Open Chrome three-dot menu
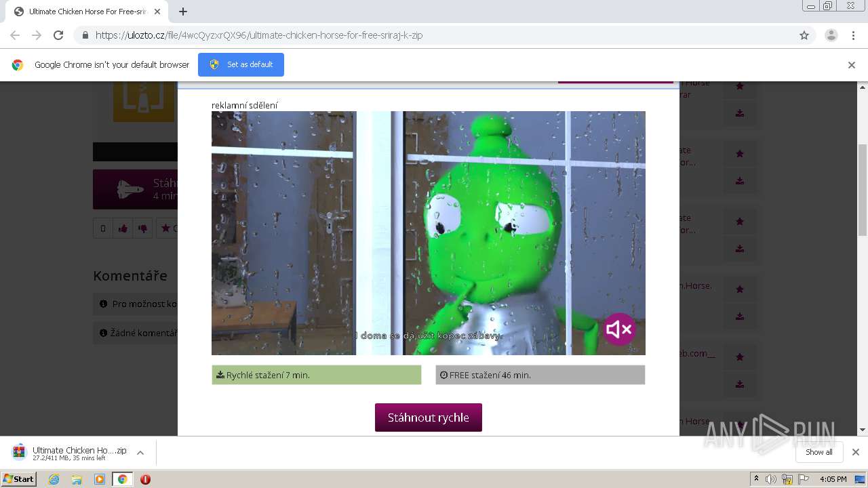Screen dimensions: 868x488 (854, 35)
